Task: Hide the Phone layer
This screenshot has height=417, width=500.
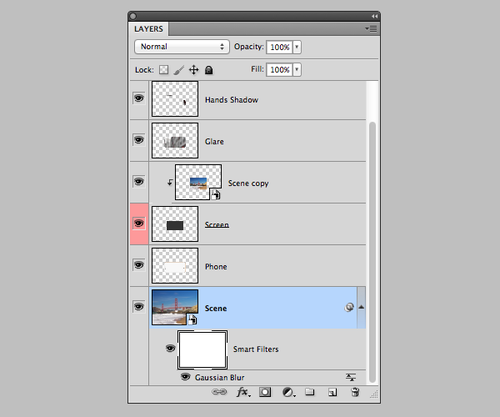Action: (x=139, y=265)
